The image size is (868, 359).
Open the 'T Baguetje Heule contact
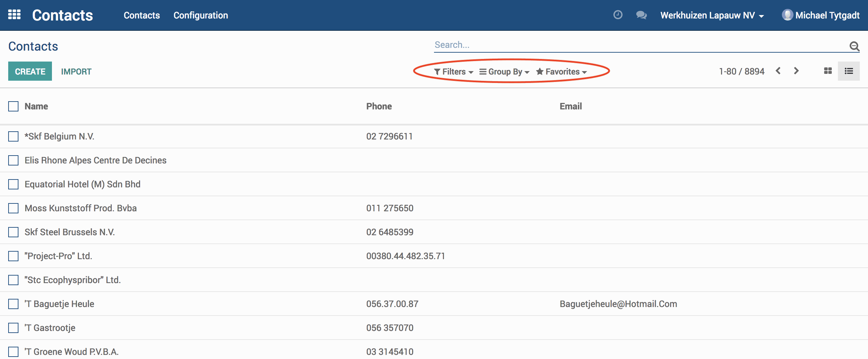pos(59,304)
